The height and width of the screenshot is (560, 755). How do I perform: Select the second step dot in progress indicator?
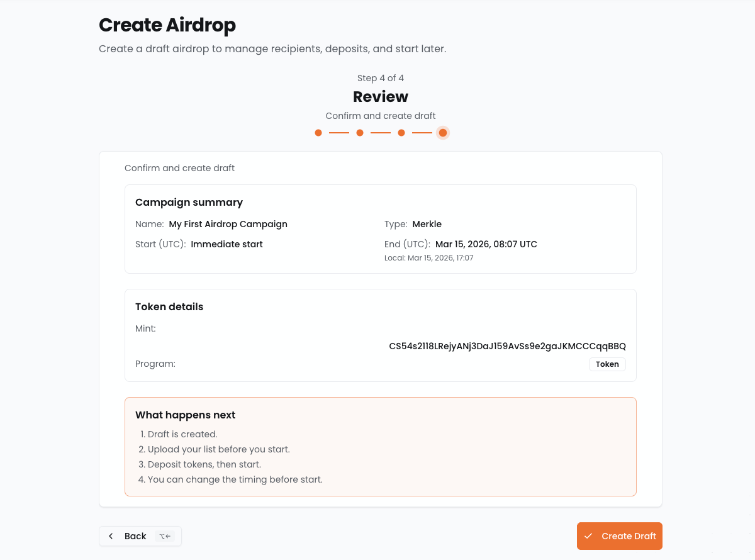360,133
